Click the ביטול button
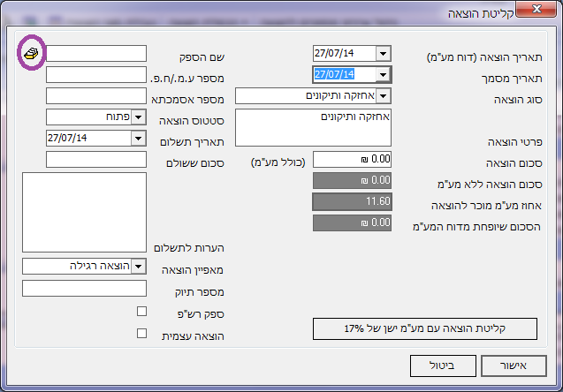The image size is (563, 392). pos(443,366)
